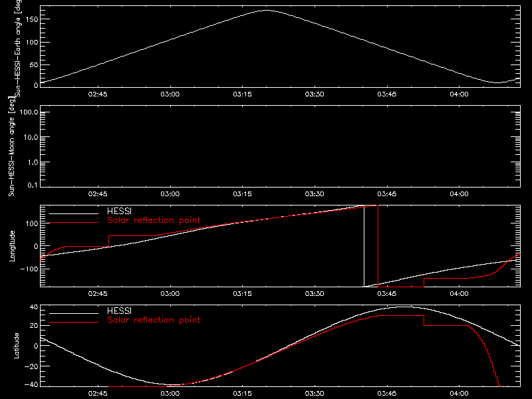Viewport: 532px width, 399px height.
Task: Click white HESSI legend line in Latitude plot
Action: [74, 313]
